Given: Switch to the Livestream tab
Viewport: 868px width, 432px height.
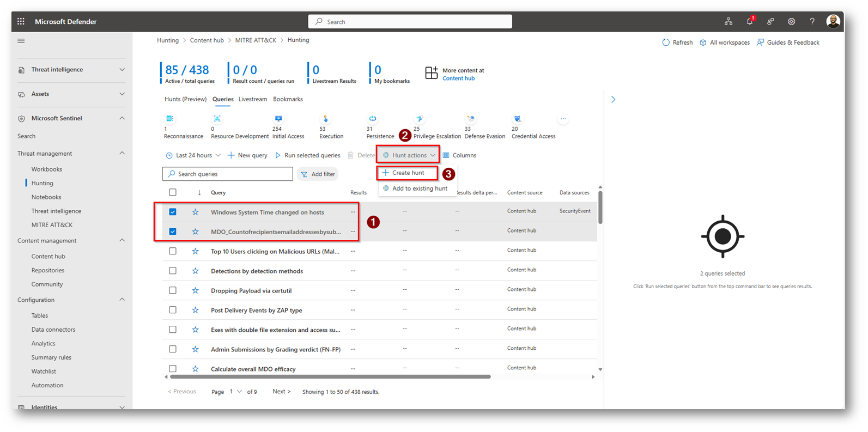Looking at the screenshot, I should (252, 99).
